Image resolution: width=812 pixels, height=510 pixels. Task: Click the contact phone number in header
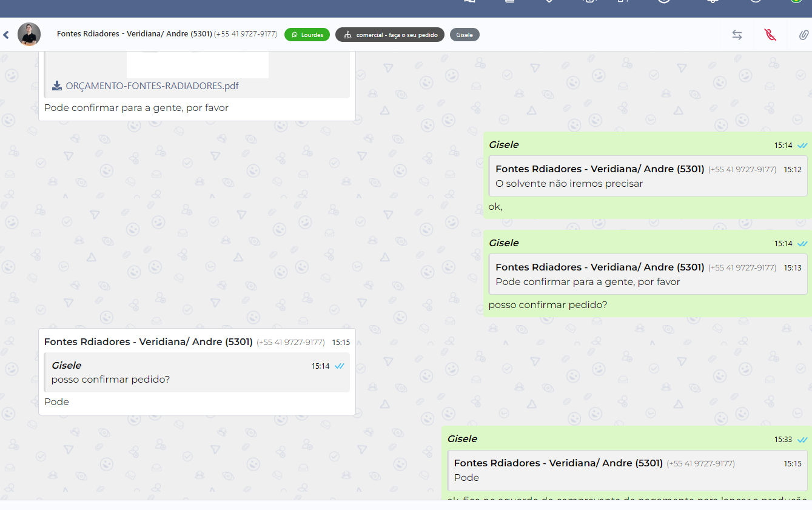tap(246, 34)
